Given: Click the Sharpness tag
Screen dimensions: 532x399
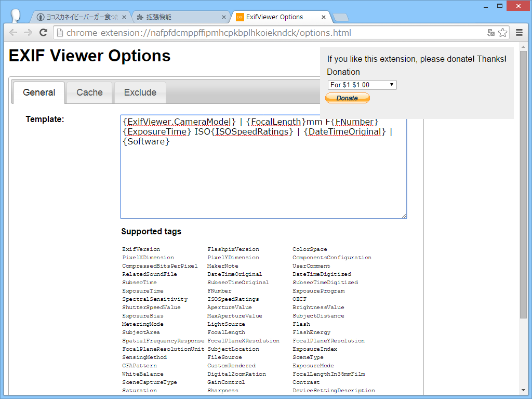Looking at the screenshot, I should pyautogui.click(x=222, y=391).
